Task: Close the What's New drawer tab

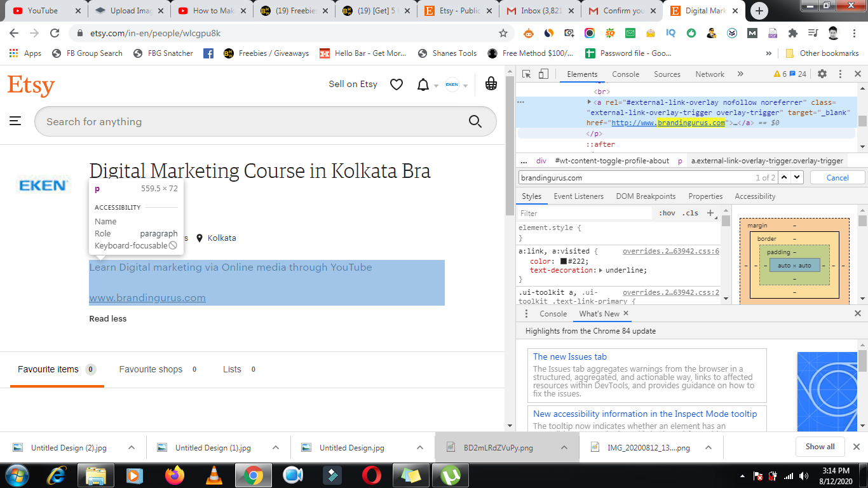Action: click(625, 313)
